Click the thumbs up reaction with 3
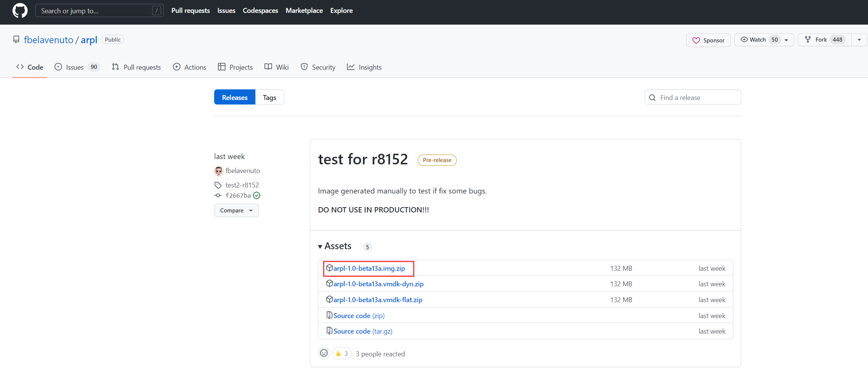 tap(342, 353)
